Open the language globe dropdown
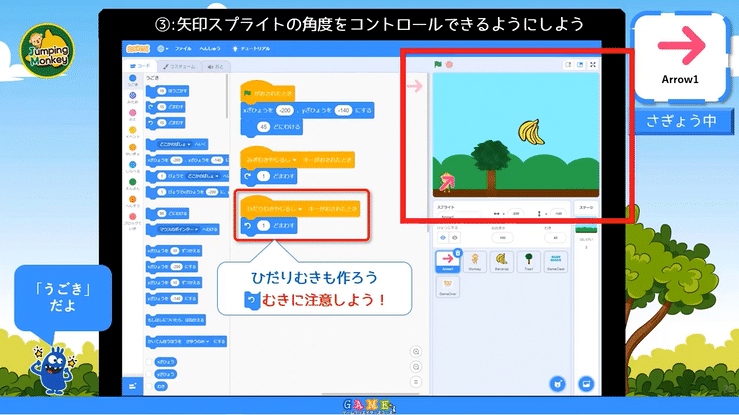This screenshot has height=415, width=739. pos(163,49)
